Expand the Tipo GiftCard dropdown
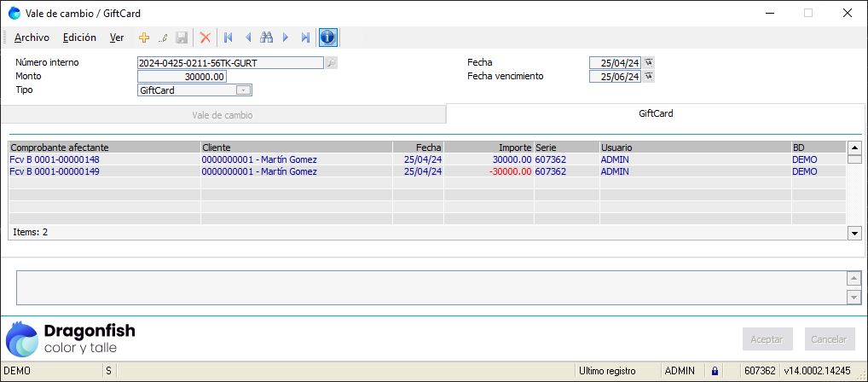 click(x=244, y=90)
